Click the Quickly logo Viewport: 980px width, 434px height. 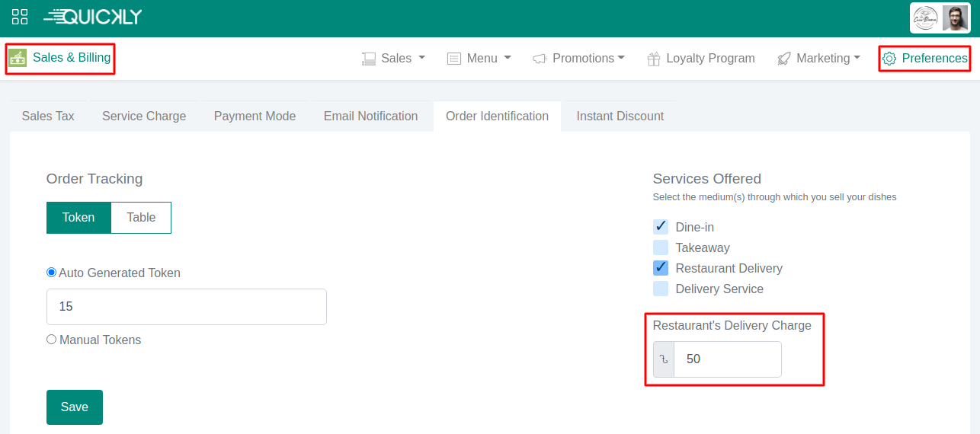click(93, 17)
